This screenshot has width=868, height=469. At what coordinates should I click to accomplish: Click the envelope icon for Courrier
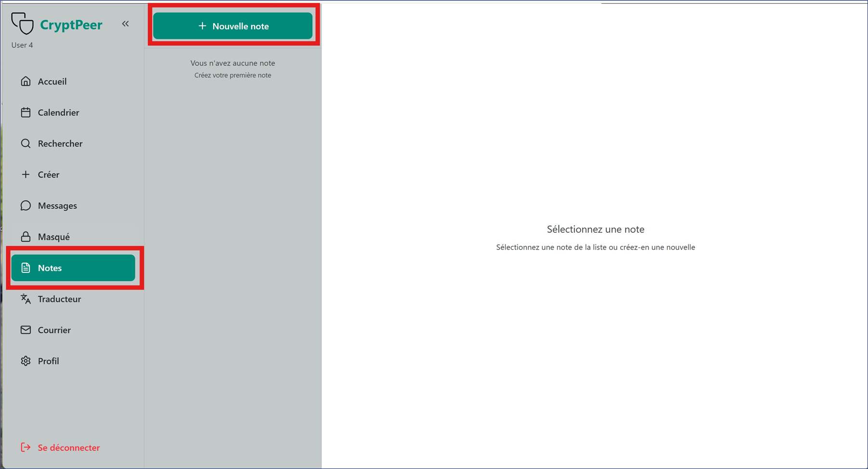pyautogui.click(x=26, y=330)
